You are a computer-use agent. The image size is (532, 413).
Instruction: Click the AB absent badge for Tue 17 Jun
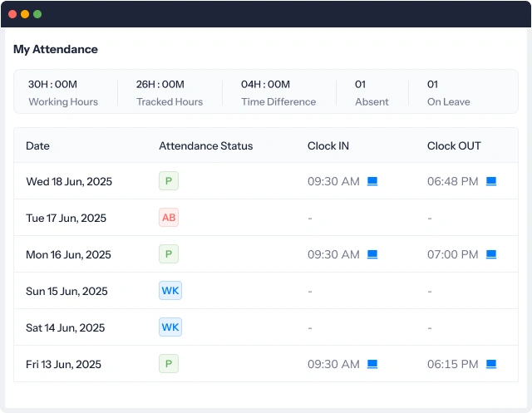tap(169, 218)
